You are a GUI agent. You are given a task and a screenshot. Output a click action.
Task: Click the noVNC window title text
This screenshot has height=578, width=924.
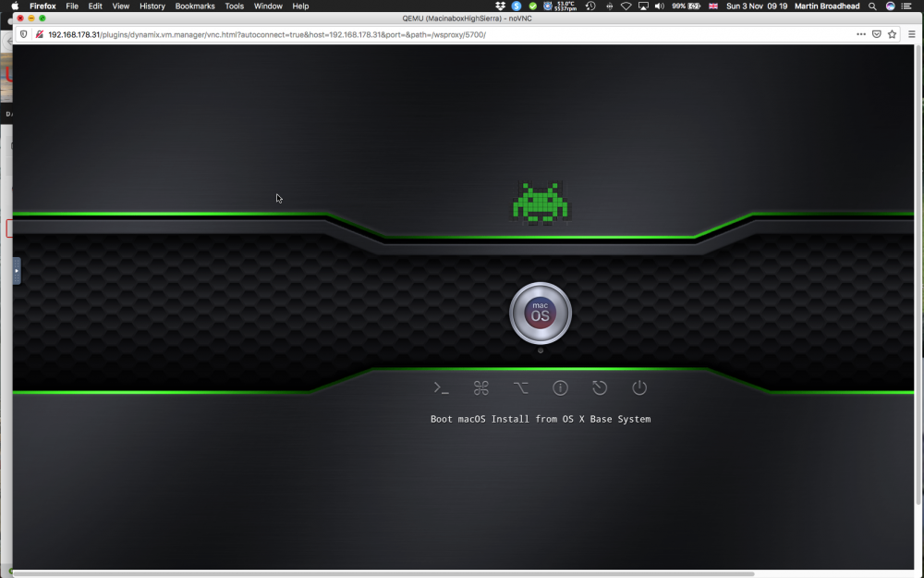pyautogui.click(x=467, y=18)
